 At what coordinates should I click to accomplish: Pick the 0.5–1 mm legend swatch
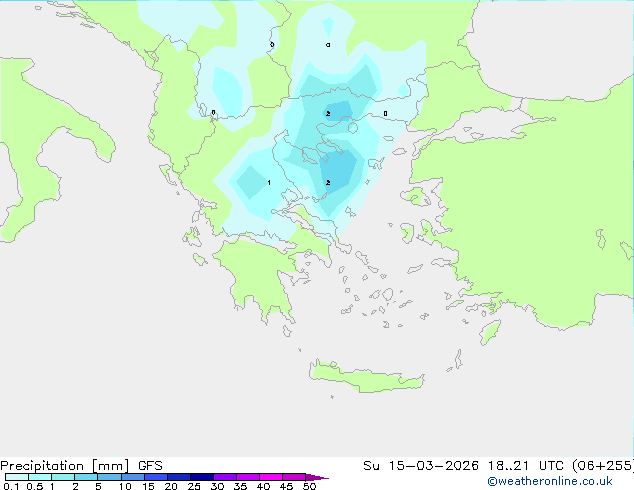coord(40,477)
